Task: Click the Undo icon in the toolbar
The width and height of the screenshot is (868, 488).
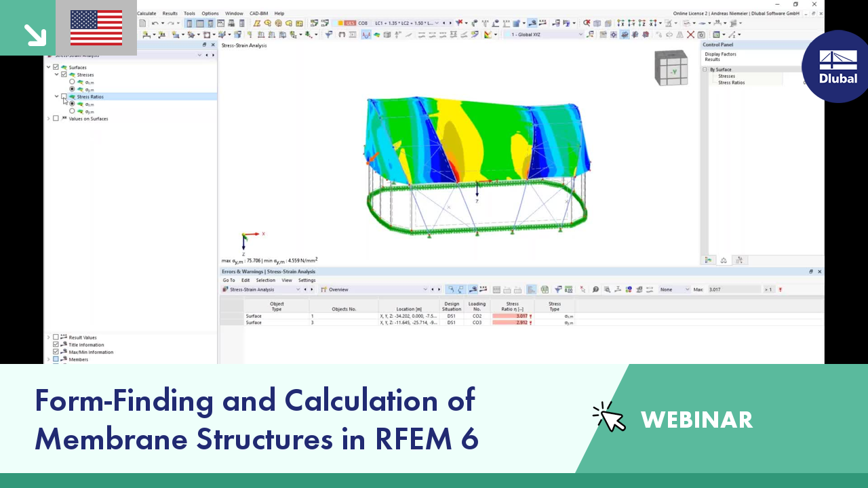Action: 155,24
